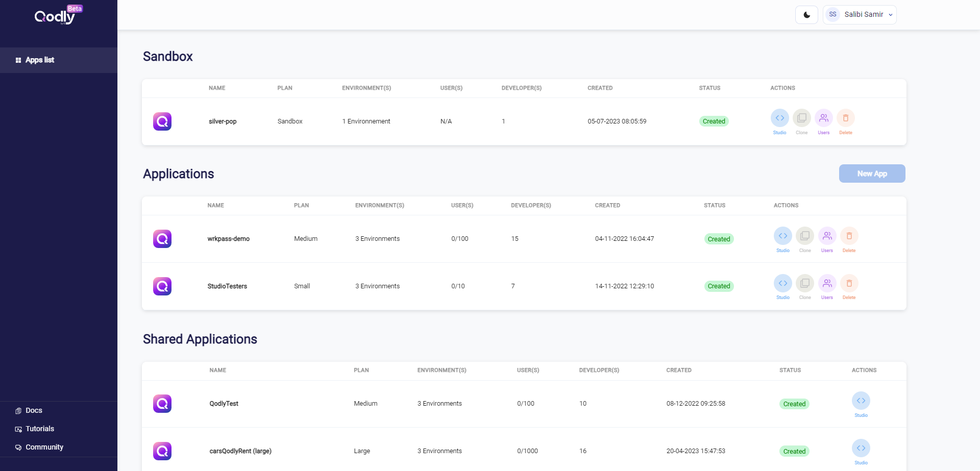Expand the Salibi Samir account dropdown
The image size is (980, 471).
click(x=860, y=15)
